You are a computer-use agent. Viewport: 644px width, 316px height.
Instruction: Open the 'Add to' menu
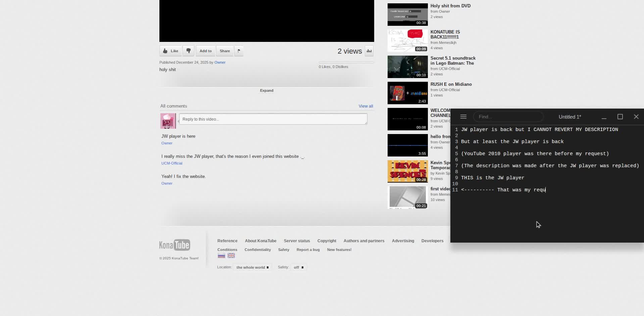205,51
